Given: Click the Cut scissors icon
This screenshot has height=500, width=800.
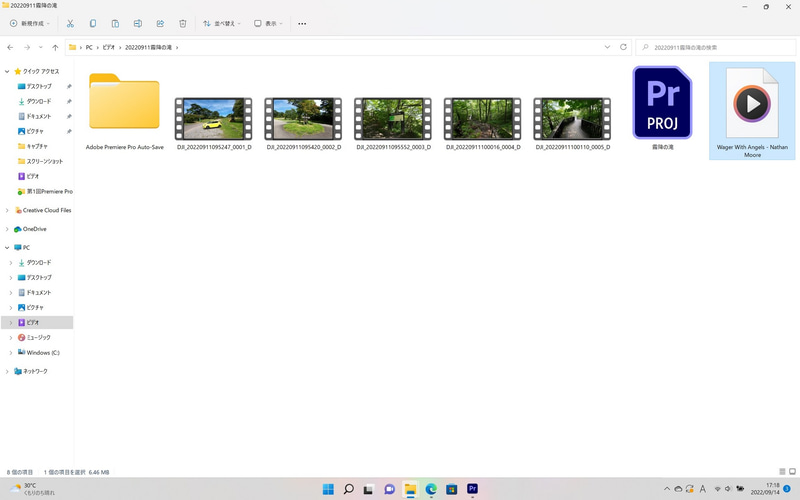Looking at the screenshot, I should pos(70,23).
